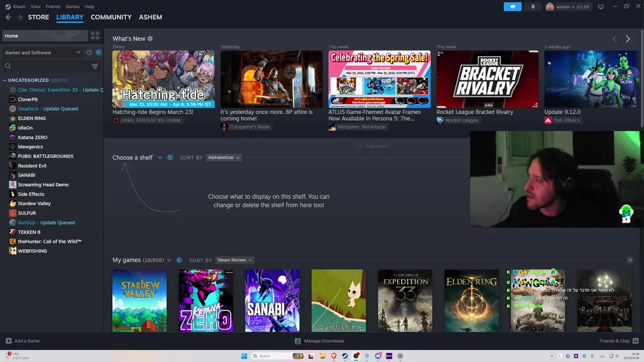Collapse My games shelf with up chevron
The height and width of the screenshot is (362, 644).
629,260
